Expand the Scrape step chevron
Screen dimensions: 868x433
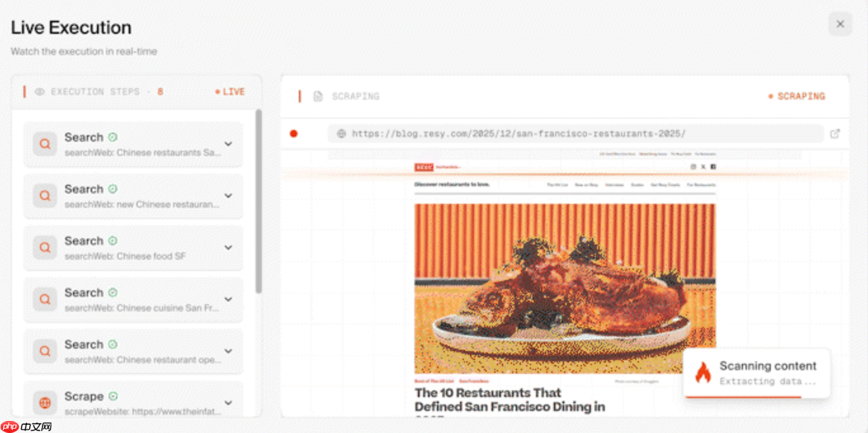pyautogui.click(x=228, y=403)
